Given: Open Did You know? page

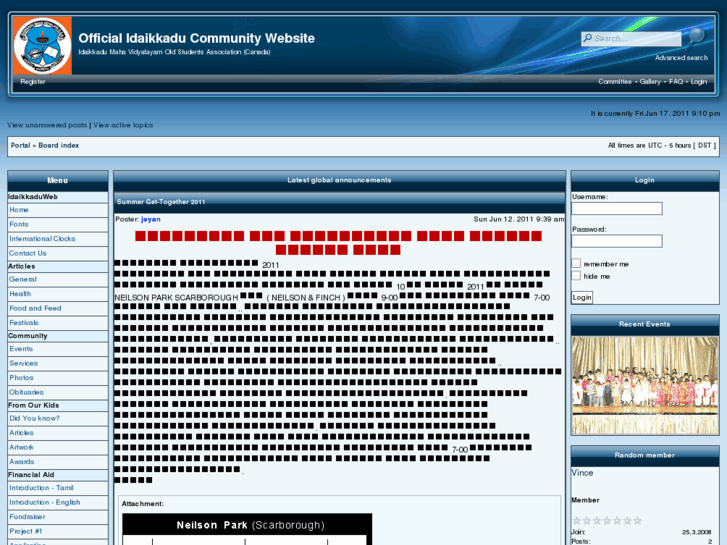Looking at the screenshot, I should (x=34, y=418).
